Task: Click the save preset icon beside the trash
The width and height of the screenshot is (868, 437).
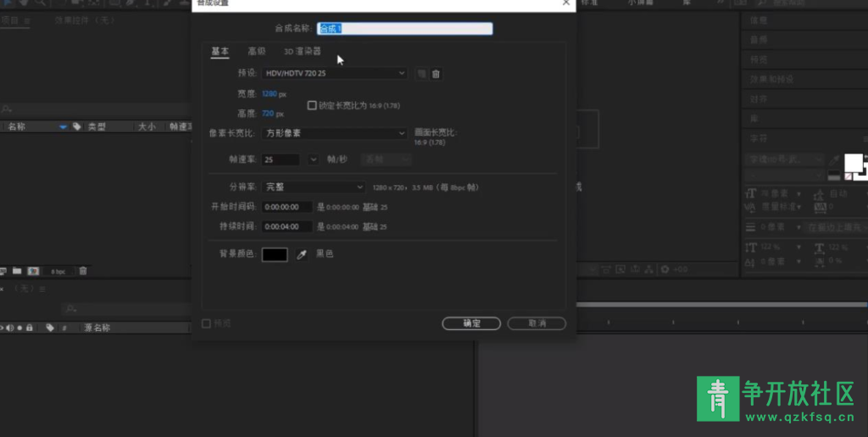Action: pyautogui.click(x=422, y=74)
